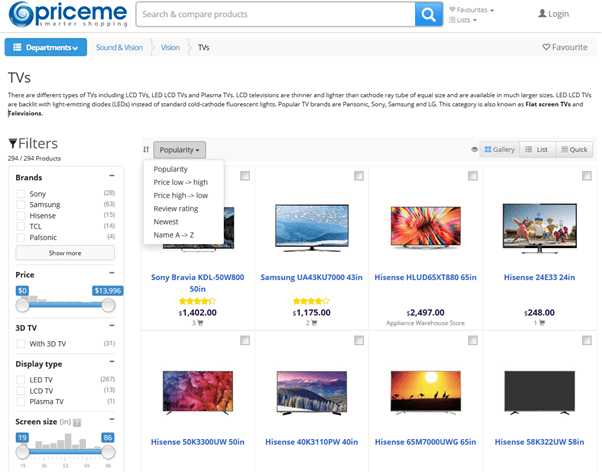
Task: Open Hisense 58K322UW 58in product link
Action: coord(539,442)
